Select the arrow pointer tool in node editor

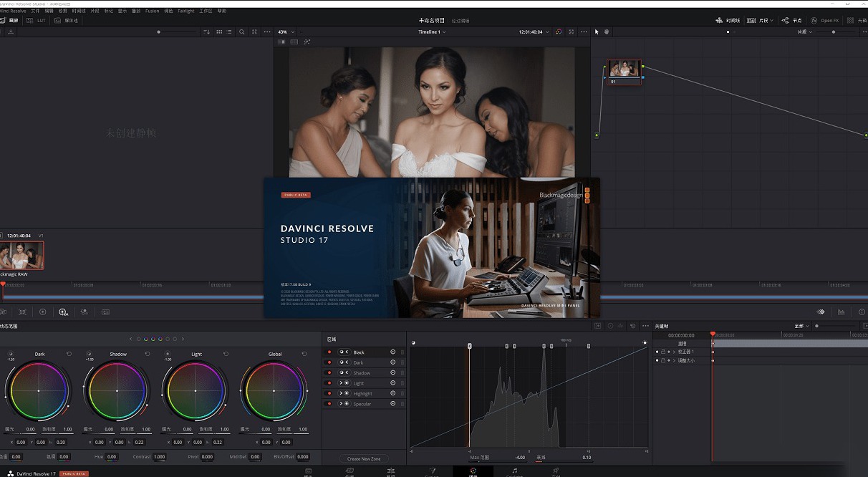597,32
